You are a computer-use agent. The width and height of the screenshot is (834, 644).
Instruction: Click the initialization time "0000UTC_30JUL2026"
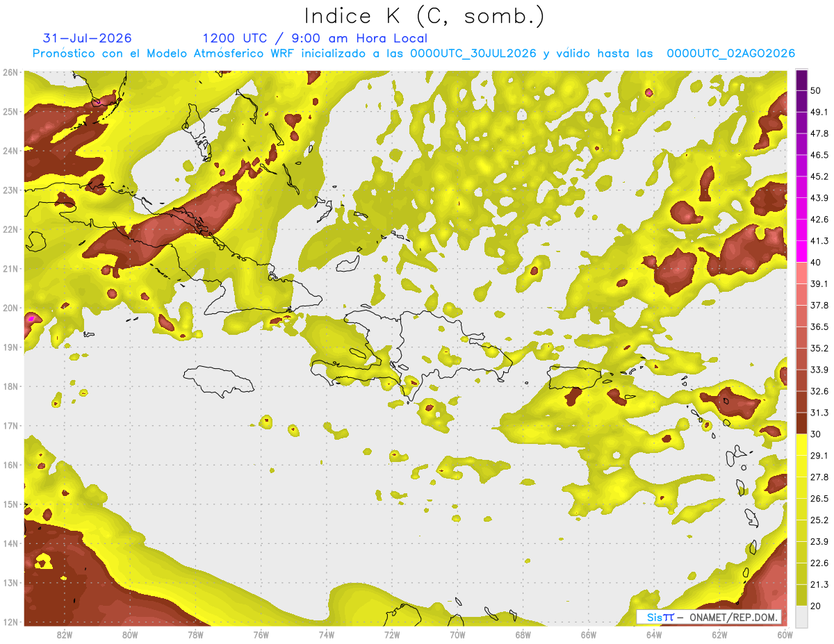(474, 53)
